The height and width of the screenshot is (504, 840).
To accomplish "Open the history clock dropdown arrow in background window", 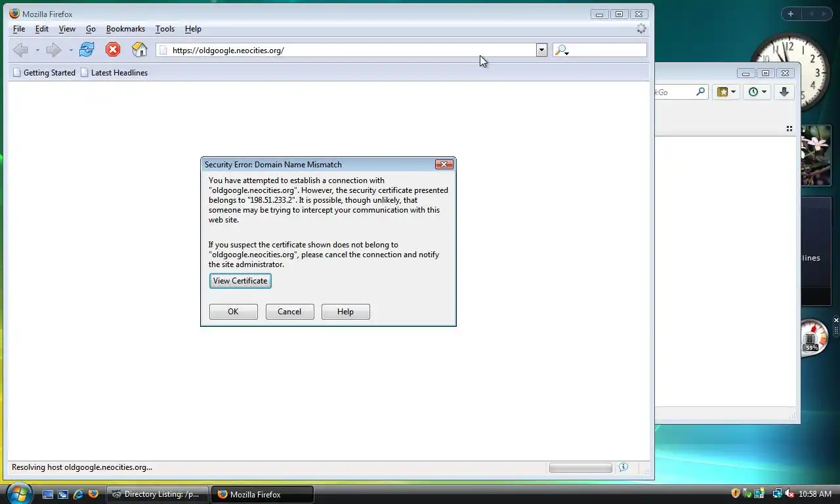I will pos(764,93).
